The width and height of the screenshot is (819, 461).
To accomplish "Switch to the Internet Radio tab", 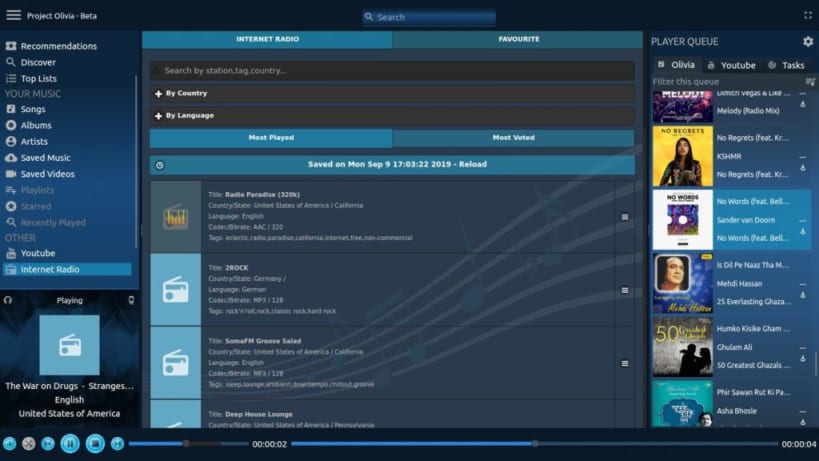I will pos(267,39).
